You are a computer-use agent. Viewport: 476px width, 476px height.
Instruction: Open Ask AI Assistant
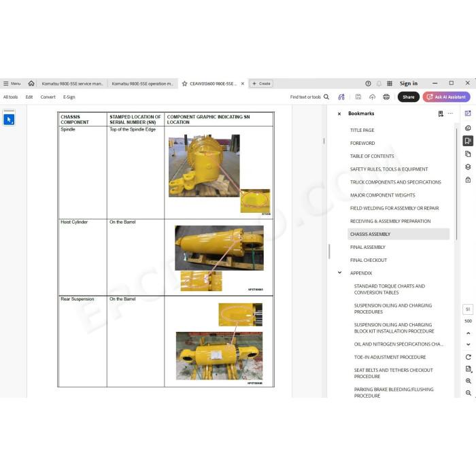click(446, 97)
